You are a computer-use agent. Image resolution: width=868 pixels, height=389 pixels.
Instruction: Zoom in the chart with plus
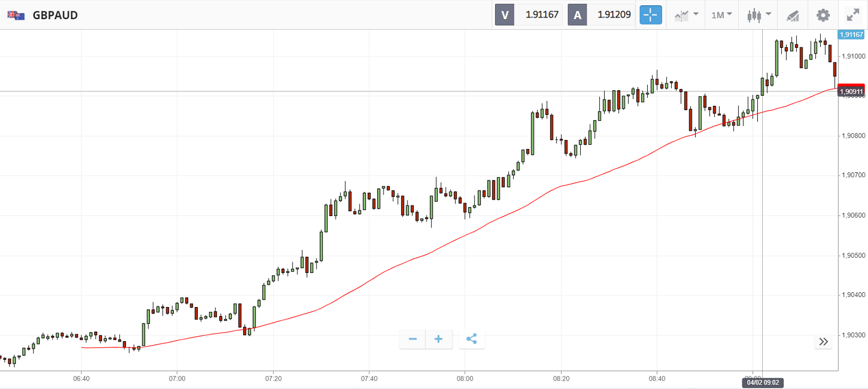(x=439, y=339)
